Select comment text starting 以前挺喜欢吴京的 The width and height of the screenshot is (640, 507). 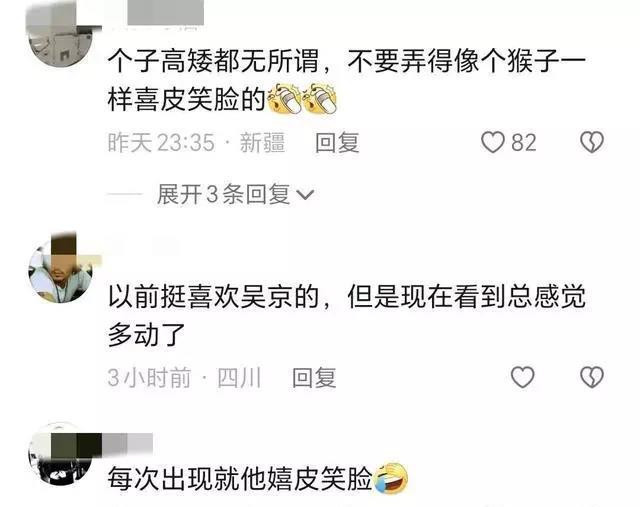(347, 315)
